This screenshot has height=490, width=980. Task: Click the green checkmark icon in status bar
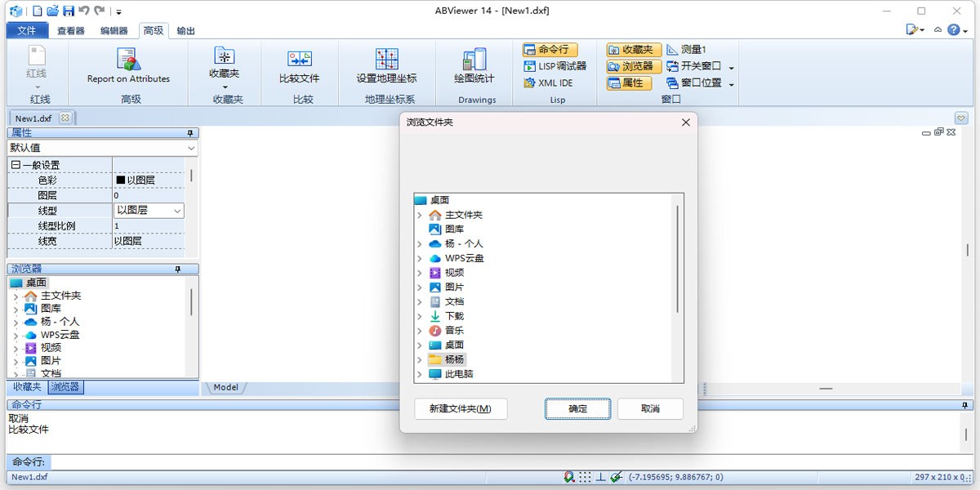(x=616, y=477)
